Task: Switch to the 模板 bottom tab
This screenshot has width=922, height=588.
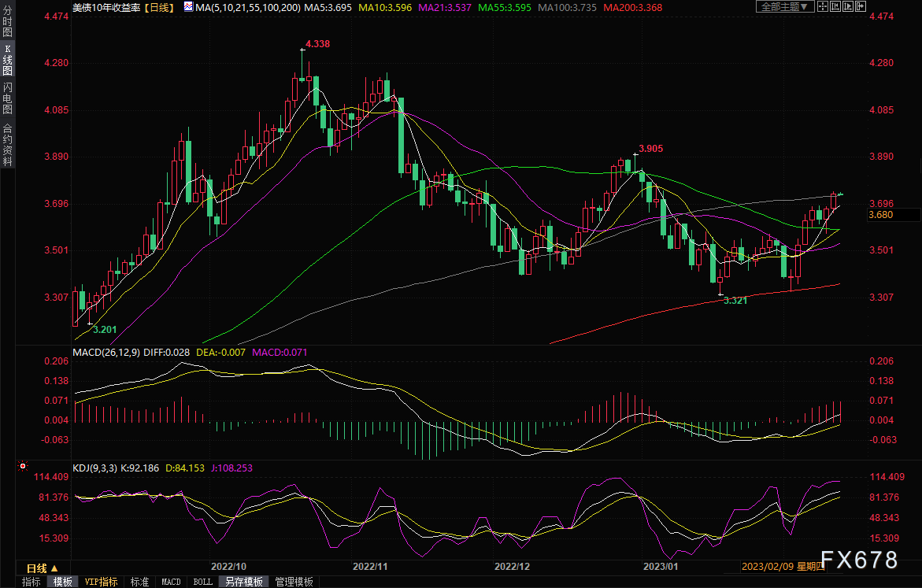Action: (62, 582)
